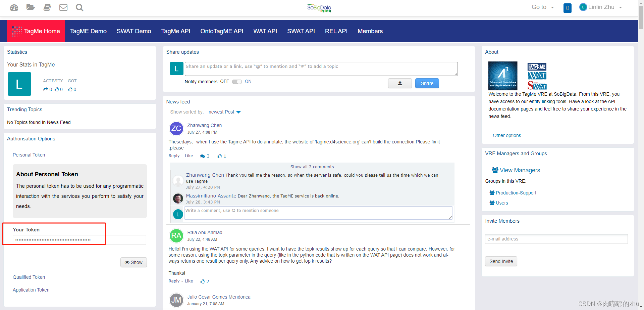Click the magnifier search icon
The width and height of the screenshot is (644, 310).
79,7
